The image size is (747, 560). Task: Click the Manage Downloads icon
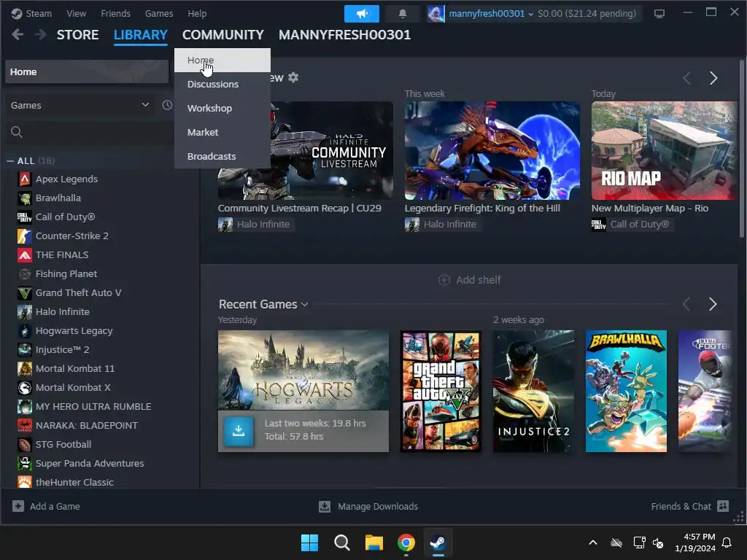(x=325, y=506)
